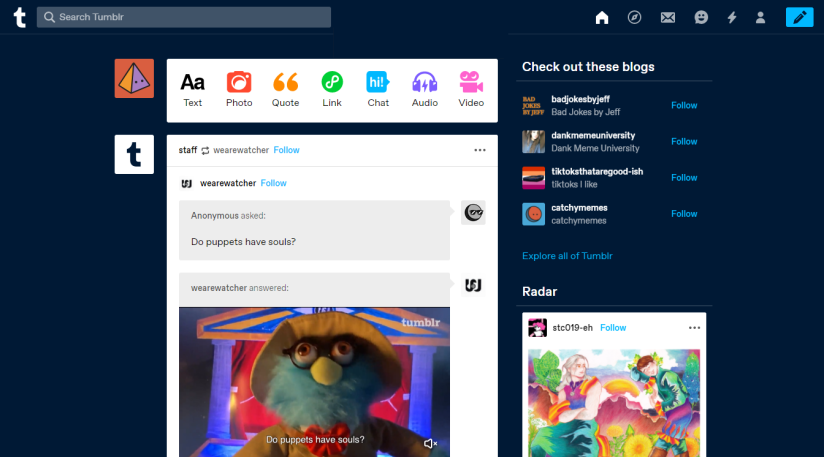Create a new Text post
Viewport: 824px width, 457px height.
tap(193, 89)
